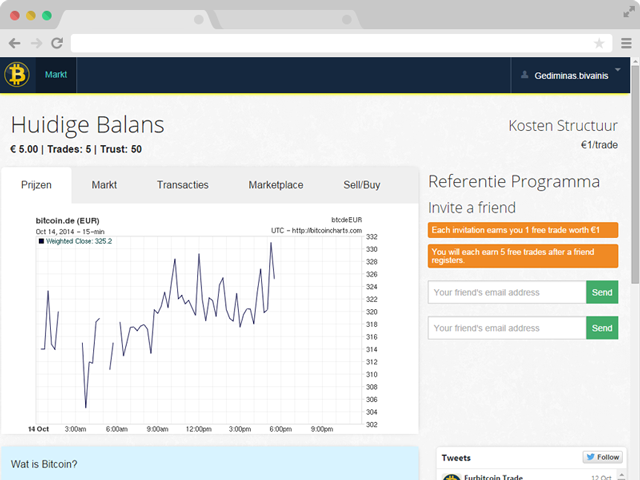This screenshot has height=480, width=640.
Task: Open the browser hamburger menu
Action: point(626,43)
